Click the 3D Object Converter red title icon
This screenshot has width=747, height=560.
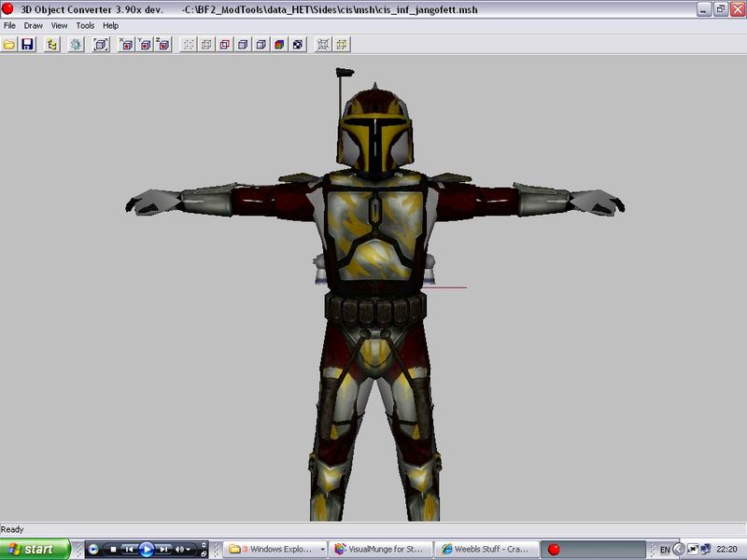[x=7, y=8]
